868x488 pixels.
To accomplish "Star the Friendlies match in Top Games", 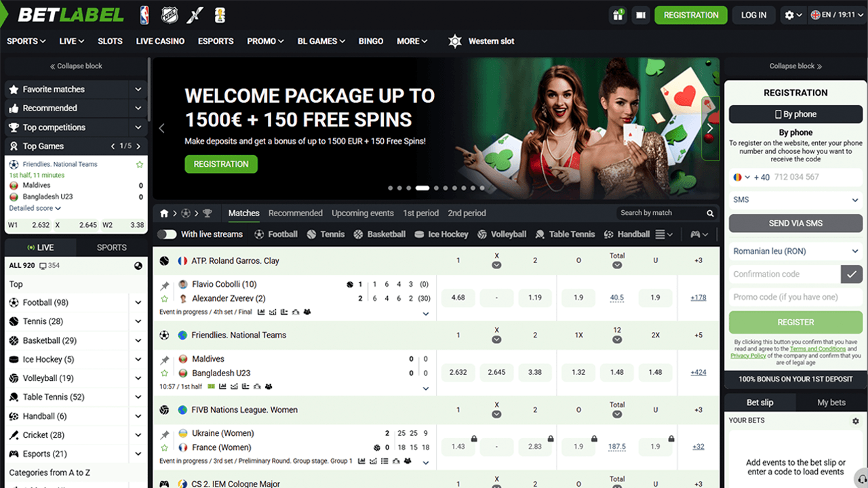I will tap(140, 165).
